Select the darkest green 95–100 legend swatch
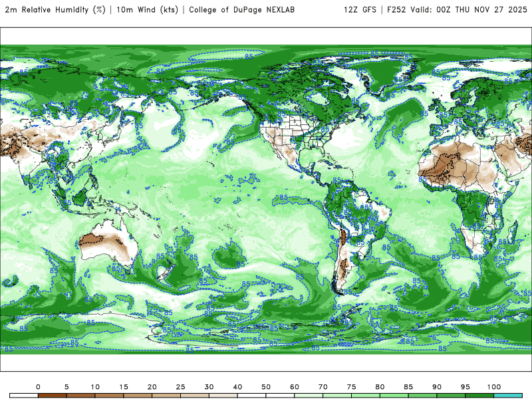Viewport: 532px width, 399px height. click(479, 396)
